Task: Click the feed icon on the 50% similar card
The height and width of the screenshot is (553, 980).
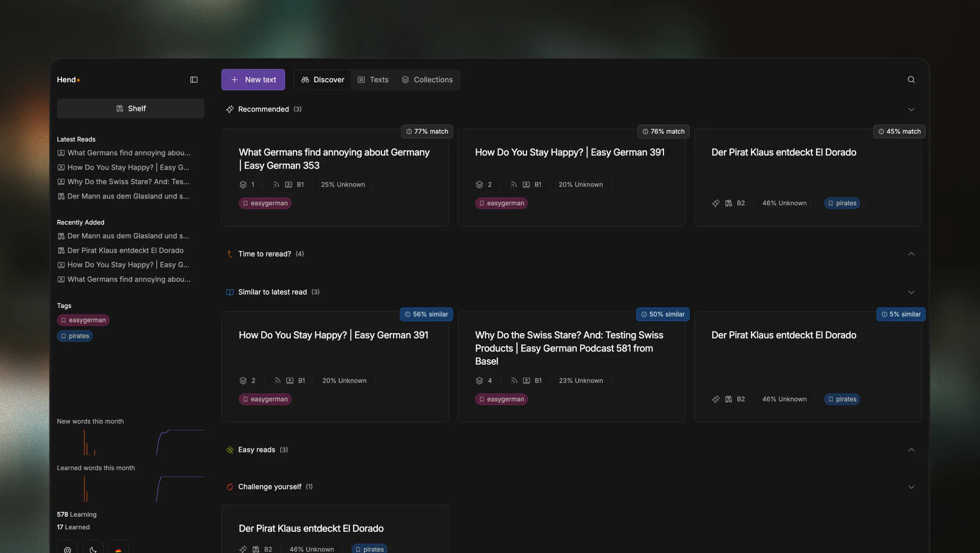Action: pyautogui.click(x=514, y=381)
